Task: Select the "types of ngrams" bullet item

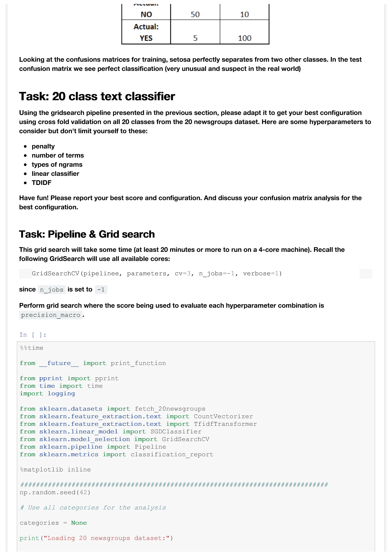Action: pos(57,165)
